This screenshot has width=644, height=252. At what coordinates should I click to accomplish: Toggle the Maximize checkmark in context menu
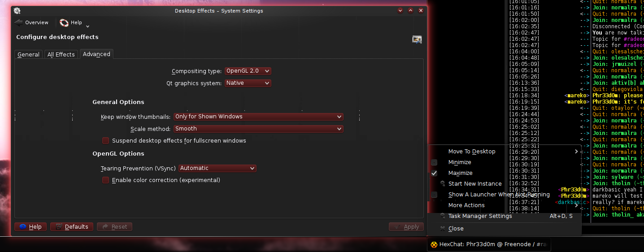[434, 173]
